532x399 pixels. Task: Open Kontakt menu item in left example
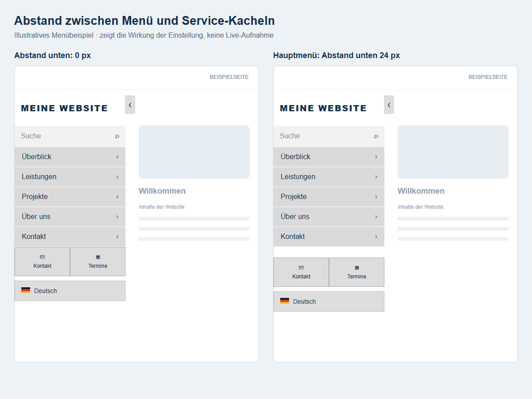70,237
